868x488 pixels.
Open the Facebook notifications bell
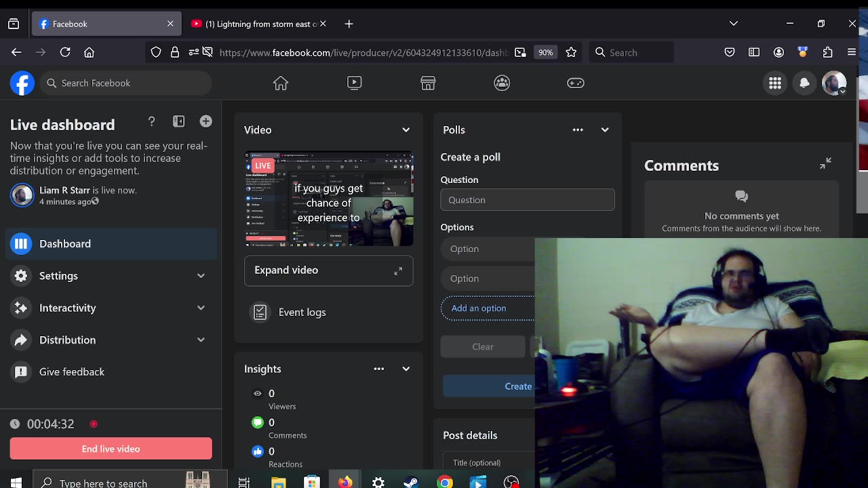[804, 83]
